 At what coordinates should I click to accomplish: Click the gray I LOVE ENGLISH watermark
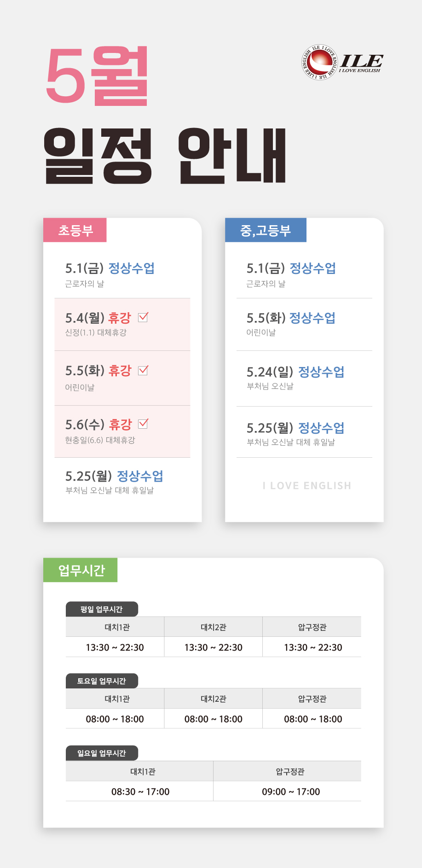pyautogui.click(x=307, y=486)
